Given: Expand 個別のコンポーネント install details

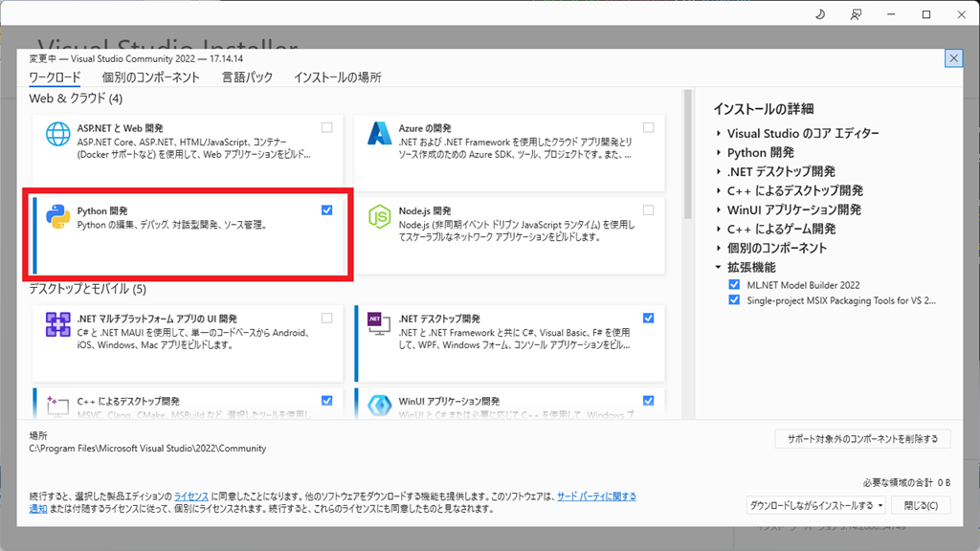Looking at the screenshot, I should pyautogui.click(x=719, y=248).
